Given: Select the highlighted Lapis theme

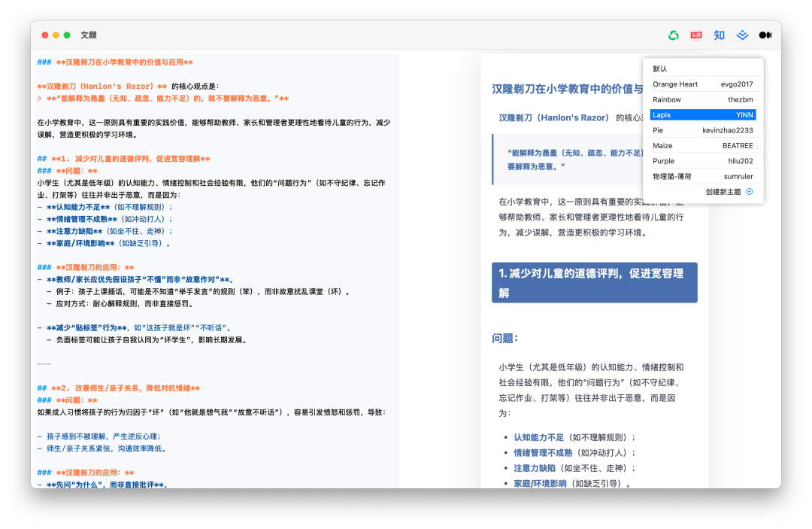Looking at the screenshot, I should [702, 115].
